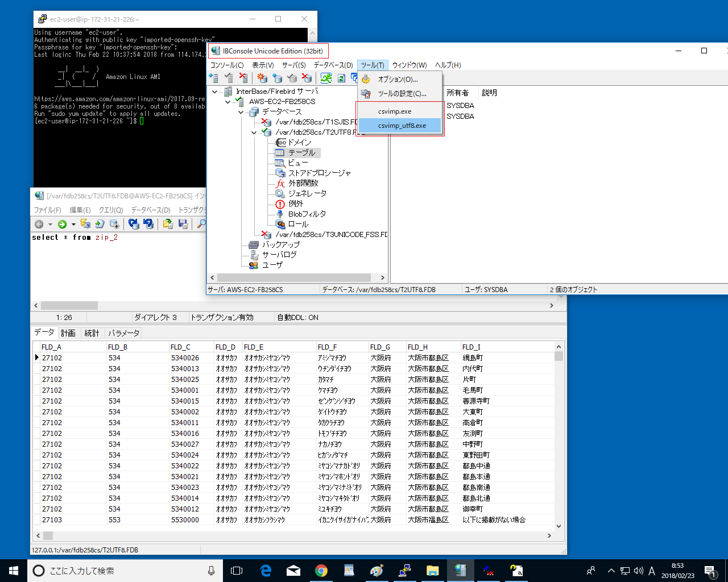Open the ウィンドウ(W) menu in IBConsole
Screen dimensions: 728x582
coord(409,65)
